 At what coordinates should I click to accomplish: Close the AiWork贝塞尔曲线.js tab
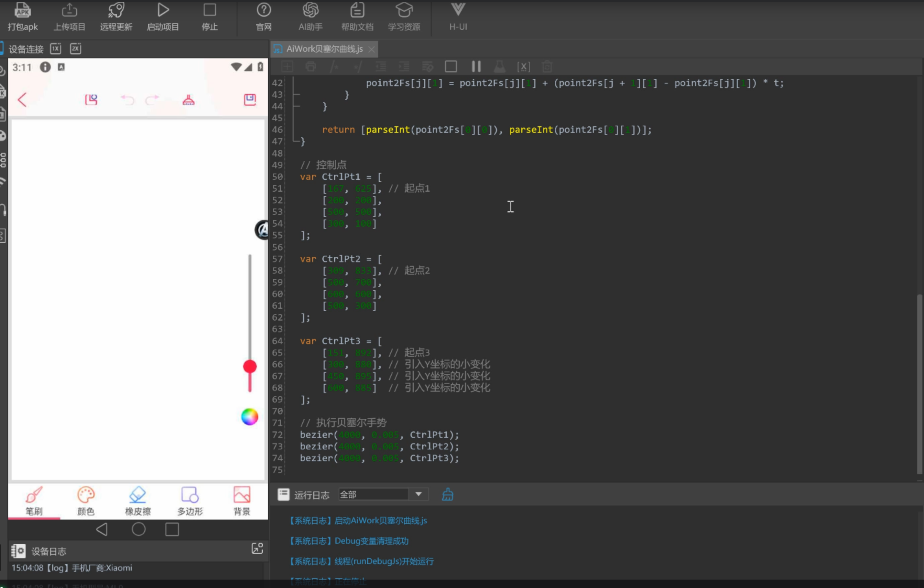(371, 49)
